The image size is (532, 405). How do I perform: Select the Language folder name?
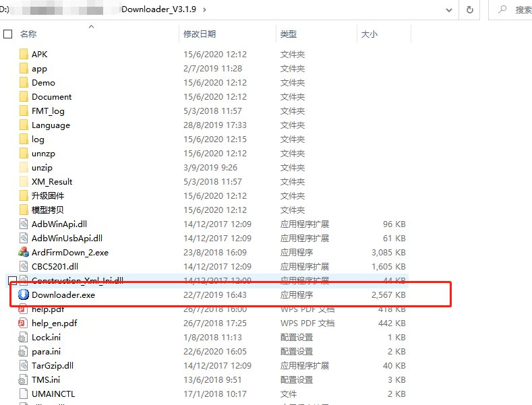tap(51, 125)
